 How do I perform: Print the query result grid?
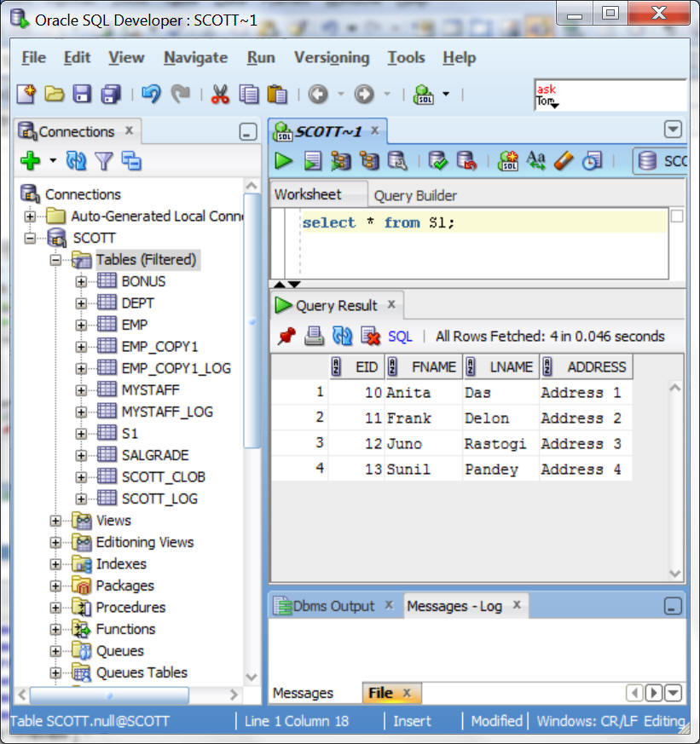click(x=315, y=336)
